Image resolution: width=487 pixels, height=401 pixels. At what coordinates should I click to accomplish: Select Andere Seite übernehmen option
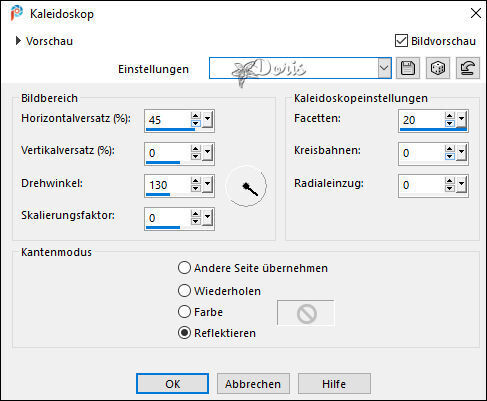coord(184,268)
